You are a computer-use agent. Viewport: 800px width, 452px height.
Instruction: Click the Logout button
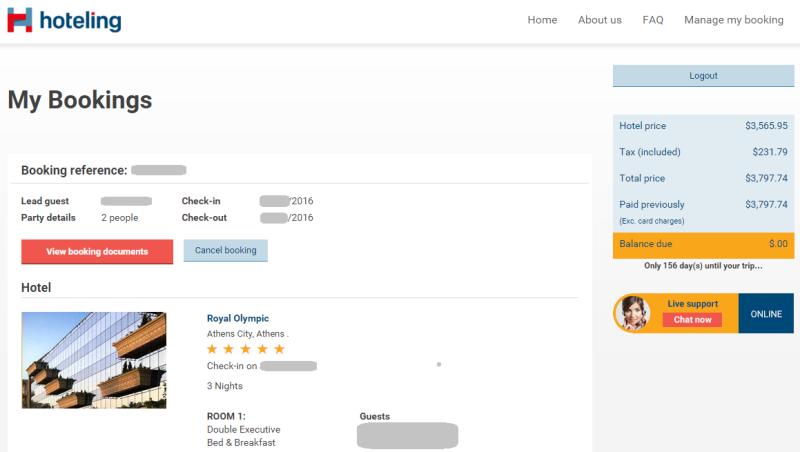coord(703,76)
